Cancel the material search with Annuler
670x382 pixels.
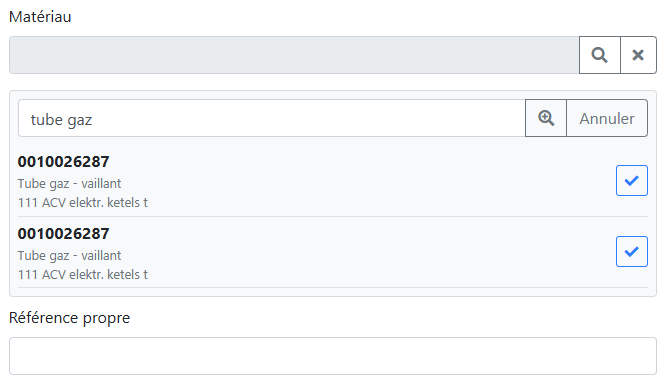point(607,118)
